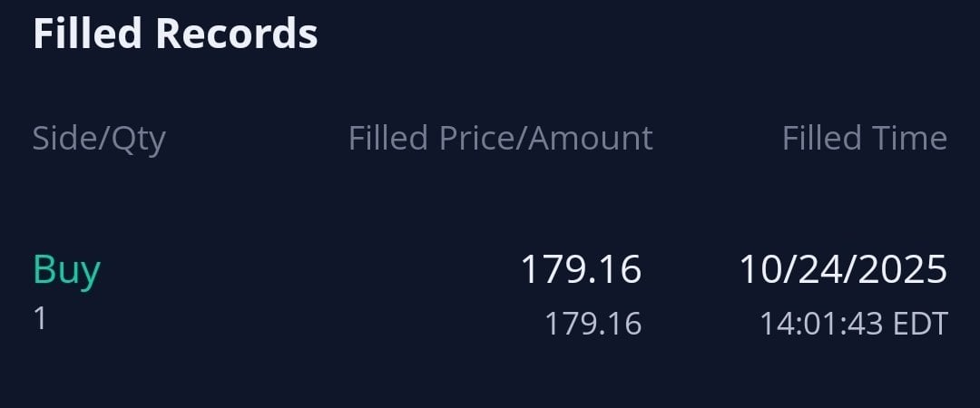
Task: Tap the 14:01:43 EDT timestamp
Action: 853,323
